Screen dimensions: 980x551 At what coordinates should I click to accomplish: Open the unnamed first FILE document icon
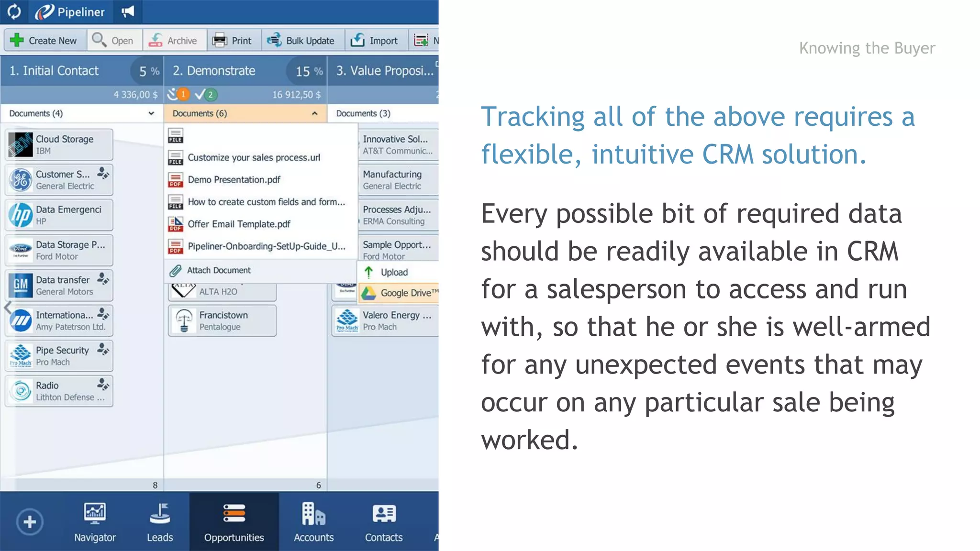(x=176, y=136)
